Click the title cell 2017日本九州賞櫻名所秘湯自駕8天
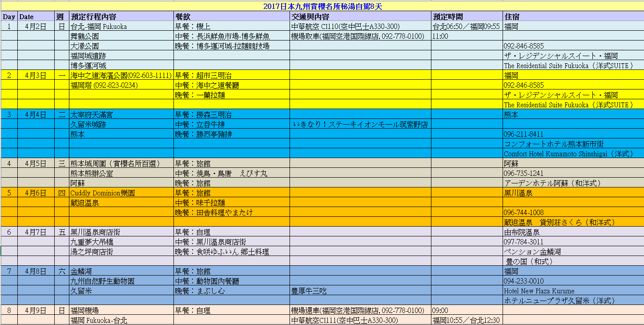644x325 pixels. click(322, 6)
